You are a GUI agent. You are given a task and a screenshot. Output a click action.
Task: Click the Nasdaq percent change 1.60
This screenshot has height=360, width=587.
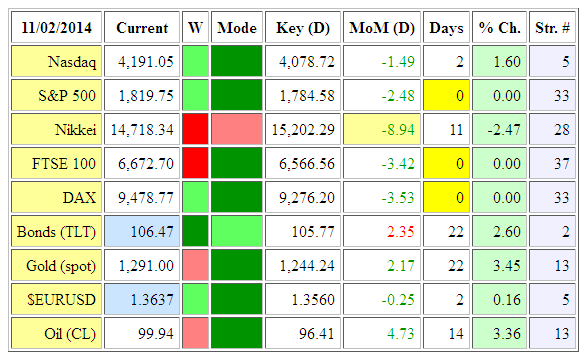pyautogui.click(x=499, y=61)
